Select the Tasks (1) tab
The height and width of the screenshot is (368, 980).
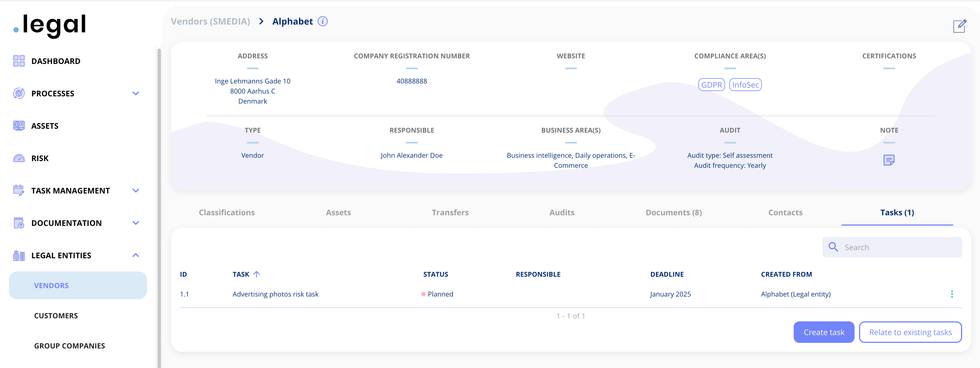pyautogui.click(x=897, y=212)
